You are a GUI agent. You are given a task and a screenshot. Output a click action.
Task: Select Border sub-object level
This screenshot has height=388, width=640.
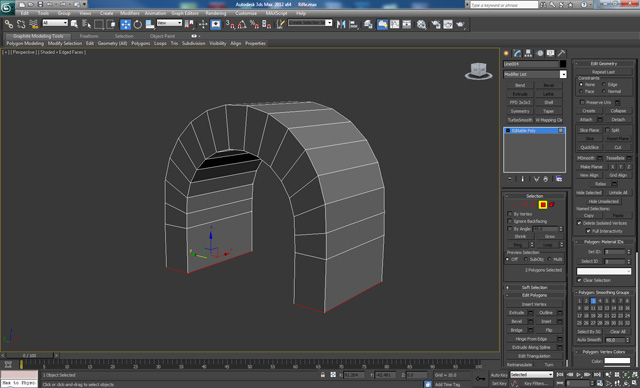tap(533, 205)
